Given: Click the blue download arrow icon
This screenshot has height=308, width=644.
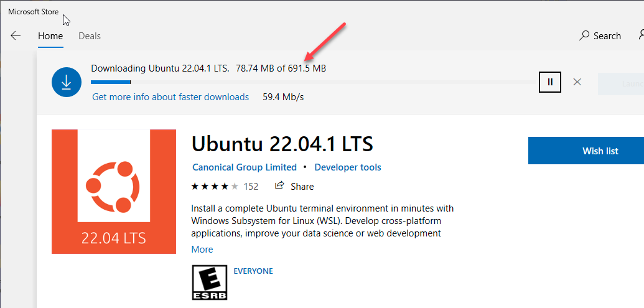Looking at the screenshot, I should click(x=67, y=82).
